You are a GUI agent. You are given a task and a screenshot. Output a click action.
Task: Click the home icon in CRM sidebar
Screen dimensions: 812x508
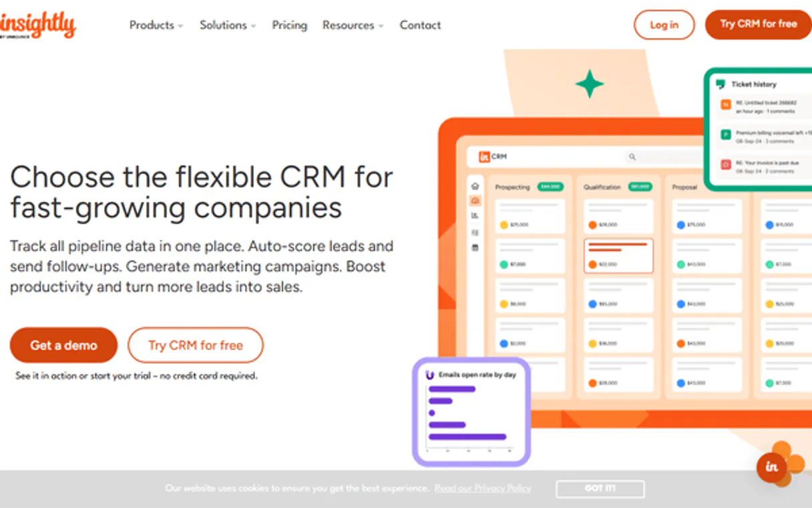click(475, 186)
